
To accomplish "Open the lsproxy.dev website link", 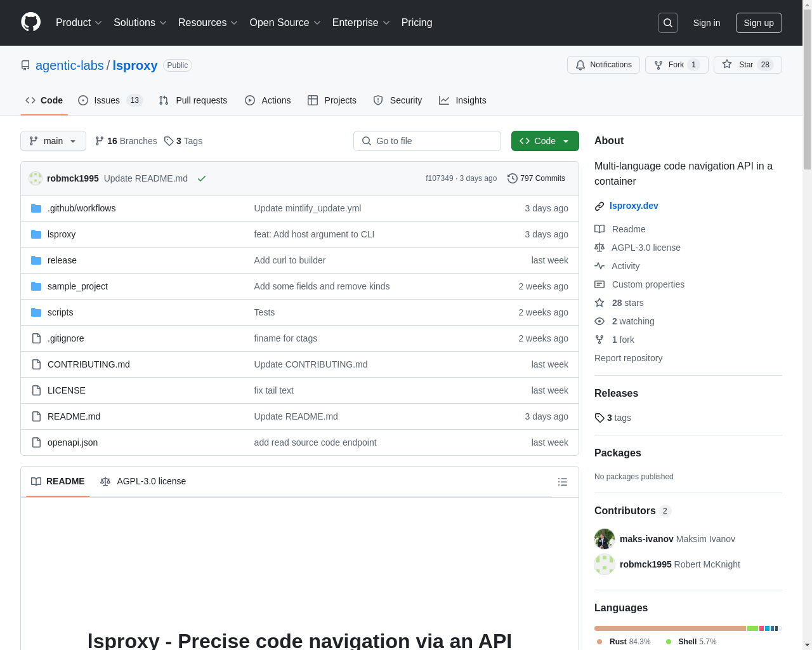I will point(634,206).
